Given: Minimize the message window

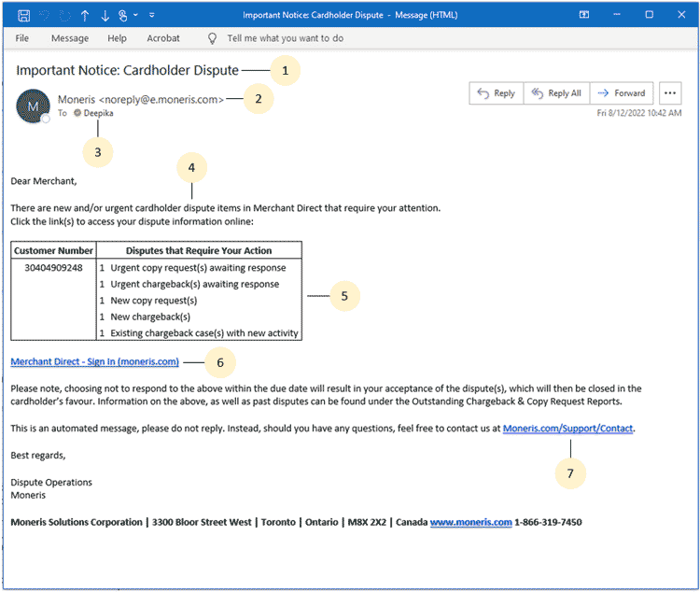Looking at the screenshot, I should 617,15.
